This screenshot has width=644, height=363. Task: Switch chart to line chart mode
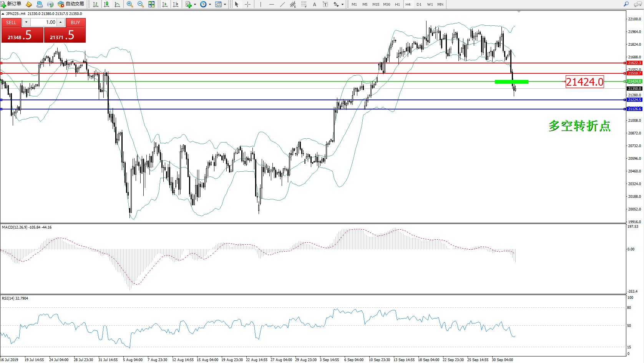point(117,4)
